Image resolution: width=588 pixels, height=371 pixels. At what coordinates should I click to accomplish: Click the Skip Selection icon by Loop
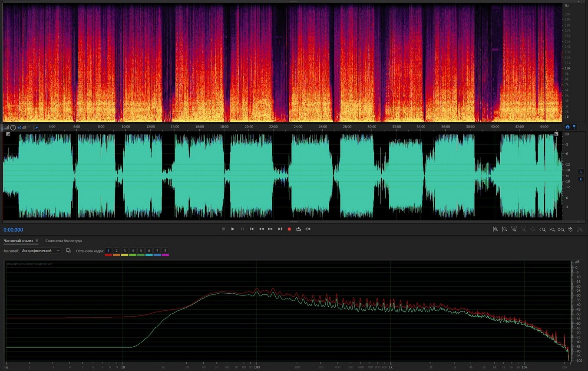tap(308, 229)
